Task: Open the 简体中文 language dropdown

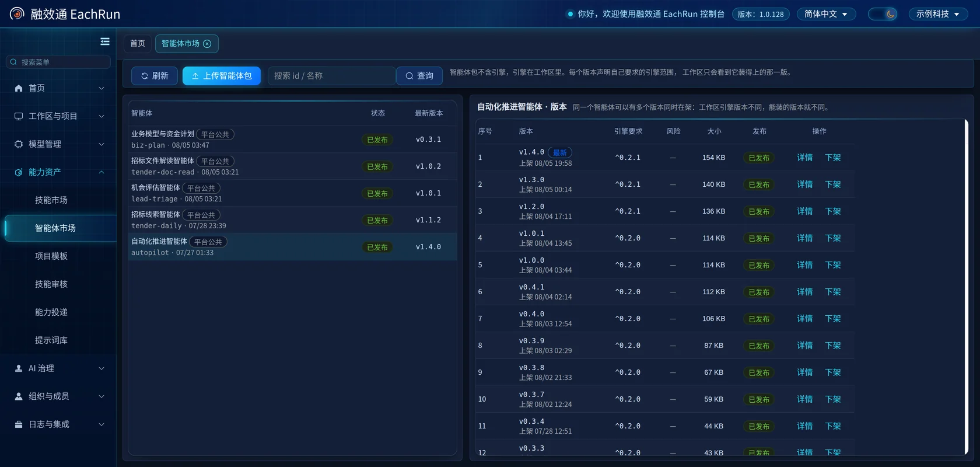Action: coord(826,14)
